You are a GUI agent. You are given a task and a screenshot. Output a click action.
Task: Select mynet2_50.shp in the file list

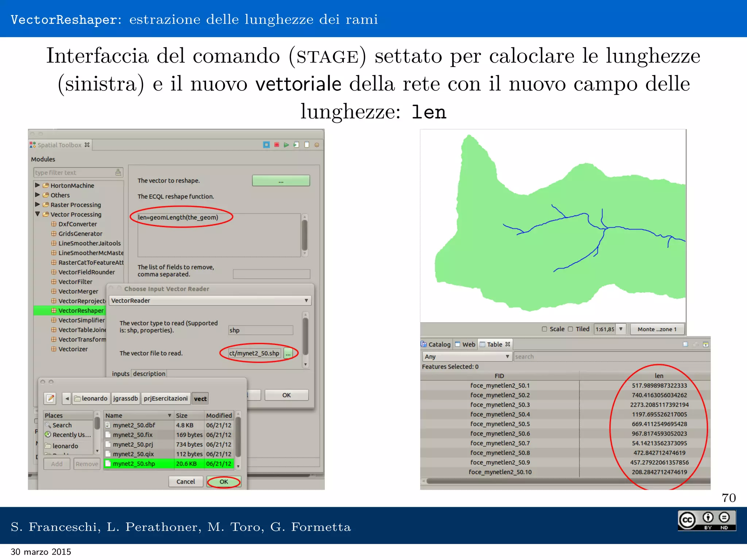click(x=169, y=463)
